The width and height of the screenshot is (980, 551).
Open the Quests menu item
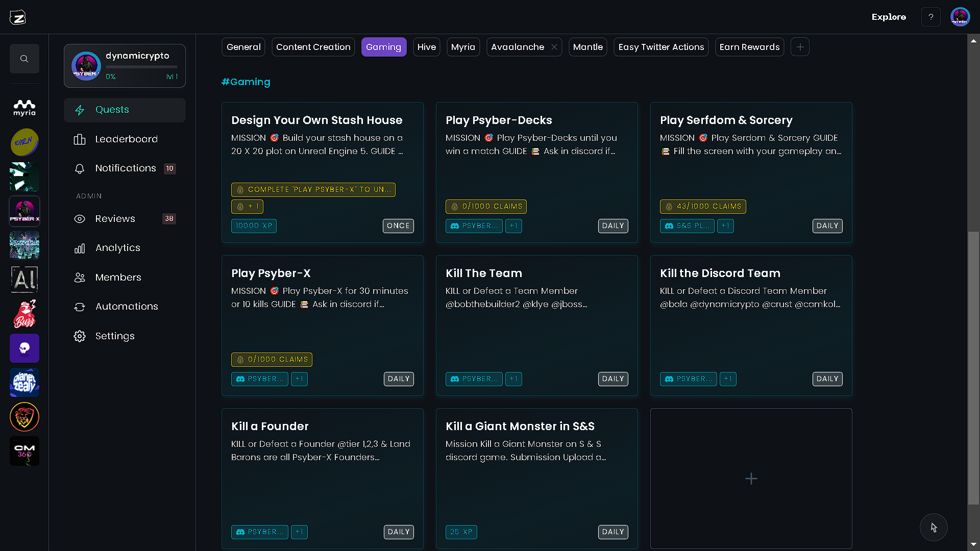(x=125, y=110)
